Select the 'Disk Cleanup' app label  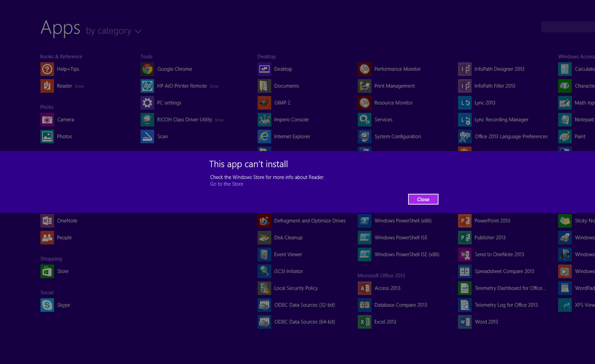pos(289,237)
